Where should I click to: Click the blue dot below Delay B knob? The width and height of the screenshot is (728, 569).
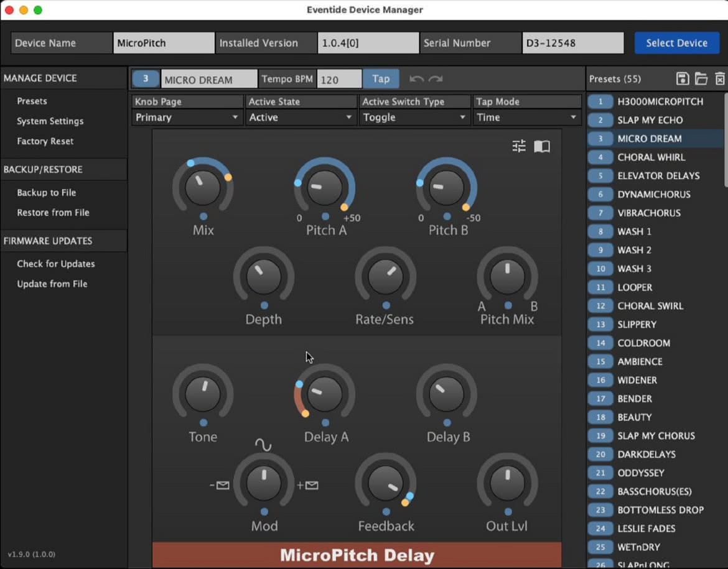click(447, 423)
